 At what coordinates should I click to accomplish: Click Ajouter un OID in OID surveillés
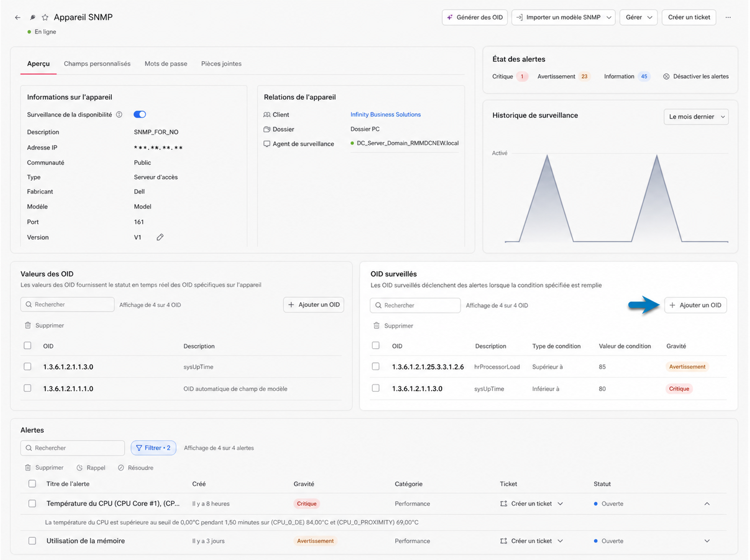695,305
